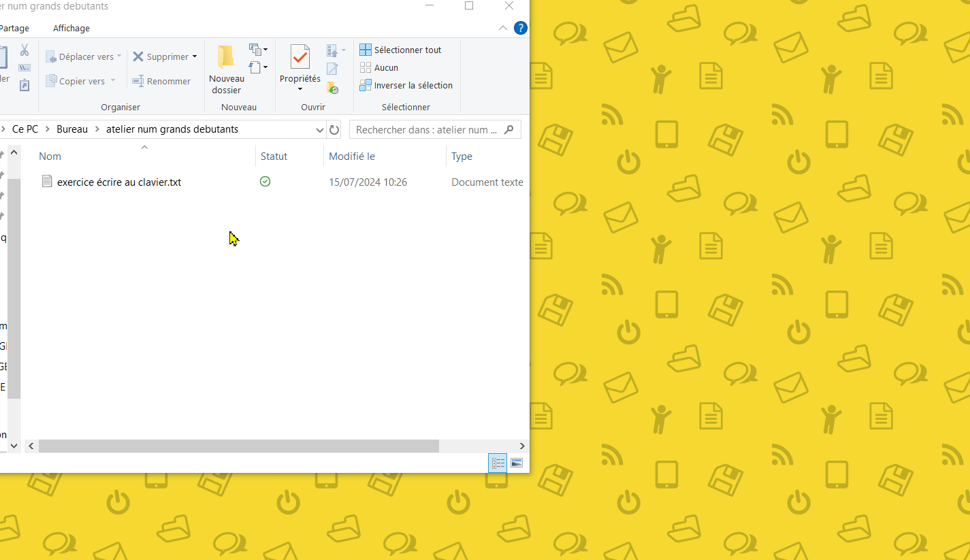This screenshot has width=970, height=560.
Task: Select file exercice écrire au clavier.txt
Action: [x=119, y=182]
